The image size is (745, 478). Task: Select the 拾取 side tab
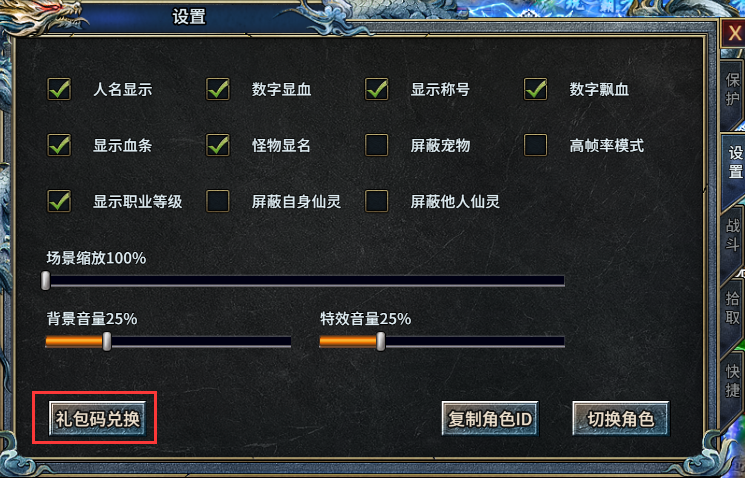[x=732, y=308]
